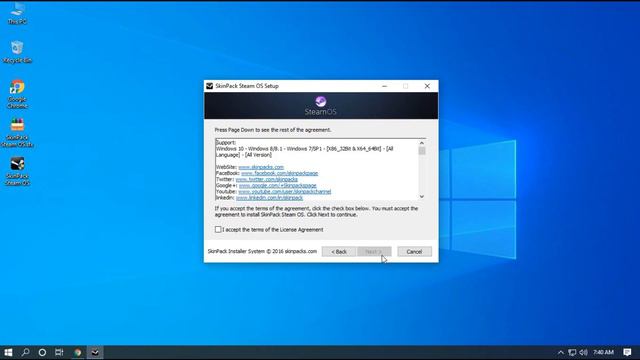Open network status tray icon
Image resolution: width=640 pixels, height=360 pixels.
click(572, 352)
